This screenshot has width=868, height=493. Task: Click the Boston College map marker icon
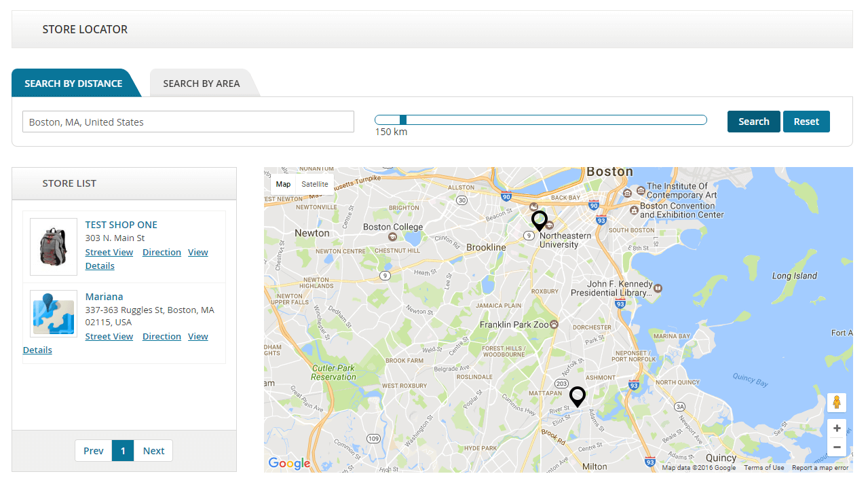392,237
